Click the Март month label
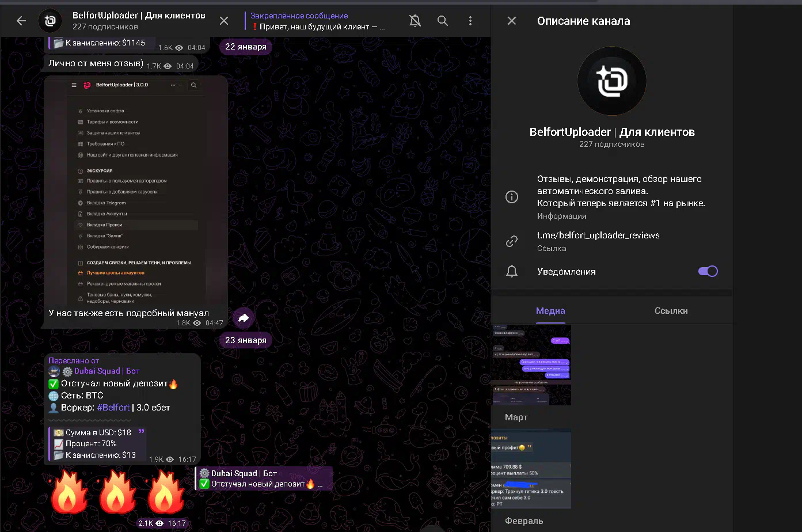Viewport: 802px width, 532px height. [x=516, y=417]
